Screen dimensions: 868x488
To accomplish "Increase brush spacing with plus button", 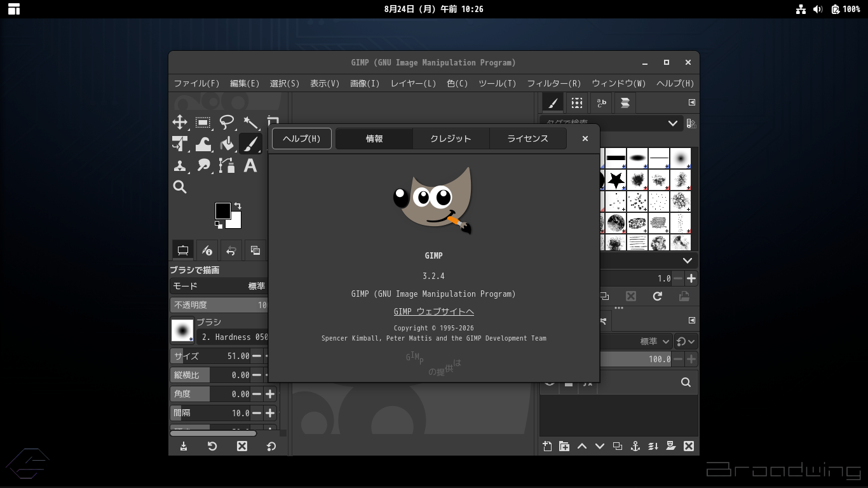I will click(691, 278).
